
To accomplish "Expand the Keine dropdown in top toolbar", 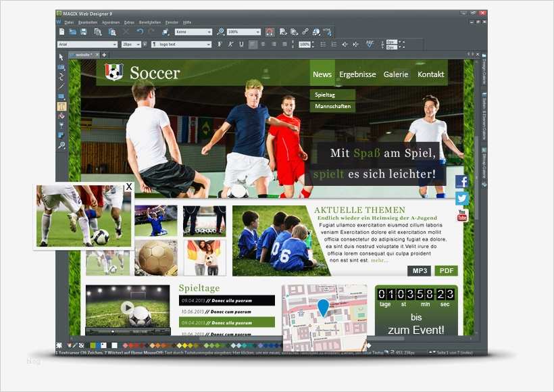I will coord(193,32).
